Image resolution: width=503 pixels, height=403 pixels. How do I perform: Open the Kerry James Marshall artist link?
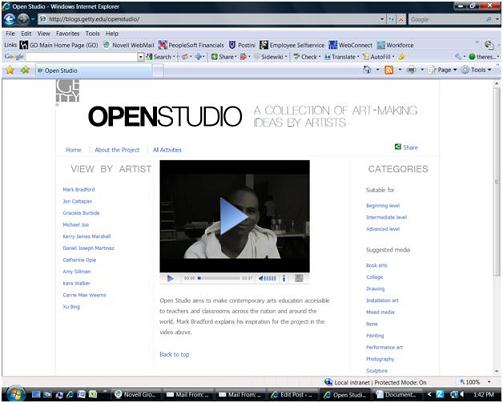(87, 236)
